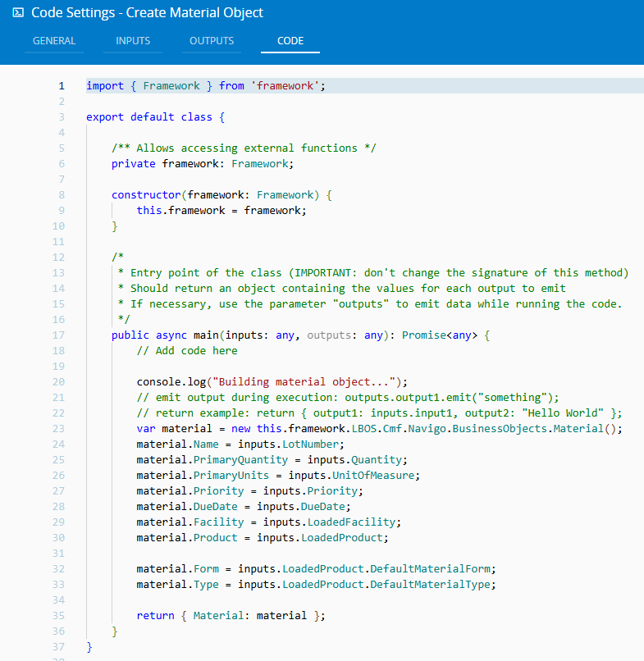Click 'material.Name = inputs.LotNumber;' line
This screenshot has width=644, height=661.
[x=240, y=444]
